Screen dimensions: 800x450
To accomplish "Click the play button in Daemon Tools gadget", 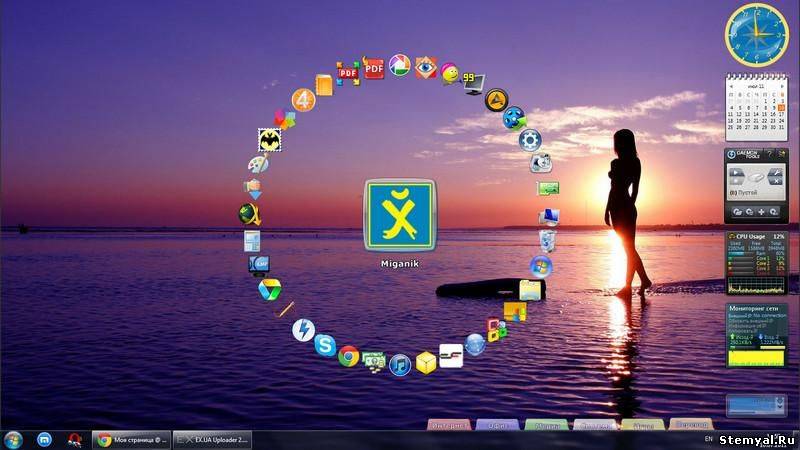I will 736,172.
